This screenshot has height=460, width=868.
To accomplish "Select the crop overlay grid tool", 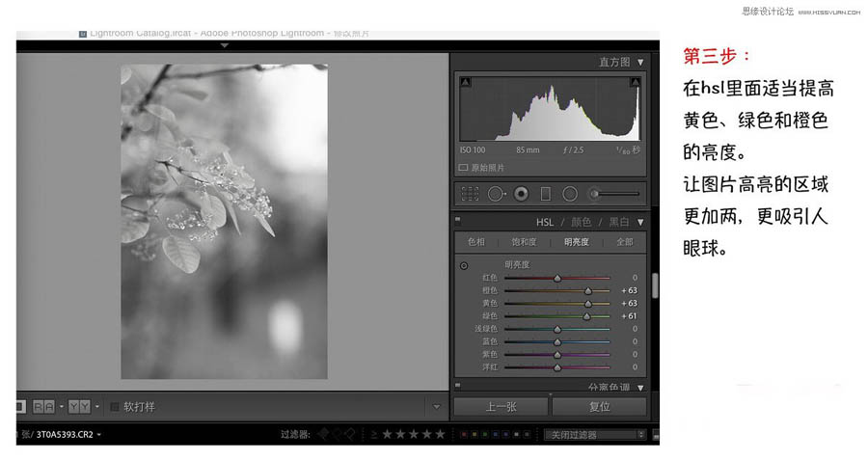I will [x=470, y=194].
